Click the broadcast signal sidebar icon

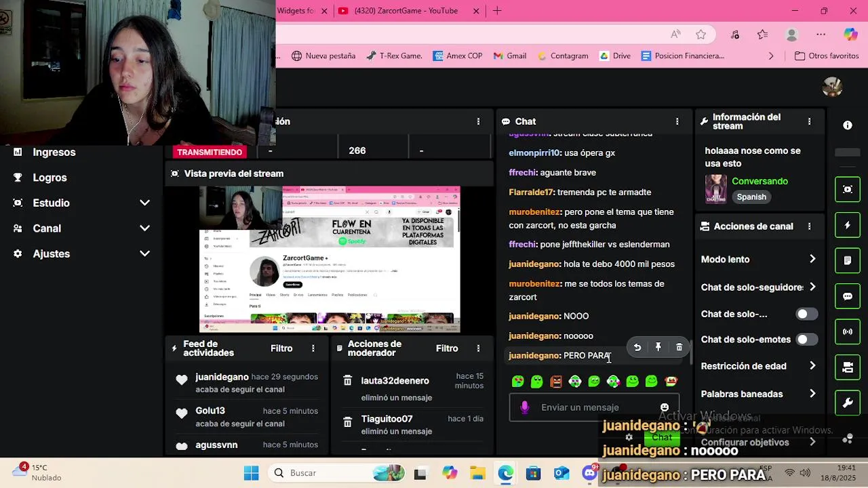tap(848, 332)
